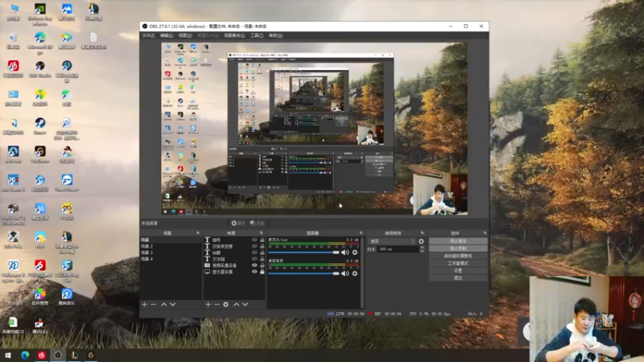The width and height of the screenshot is (644, 362).
Task: Click the 停止推流 stop streaming button
Action: pos(458,241)
